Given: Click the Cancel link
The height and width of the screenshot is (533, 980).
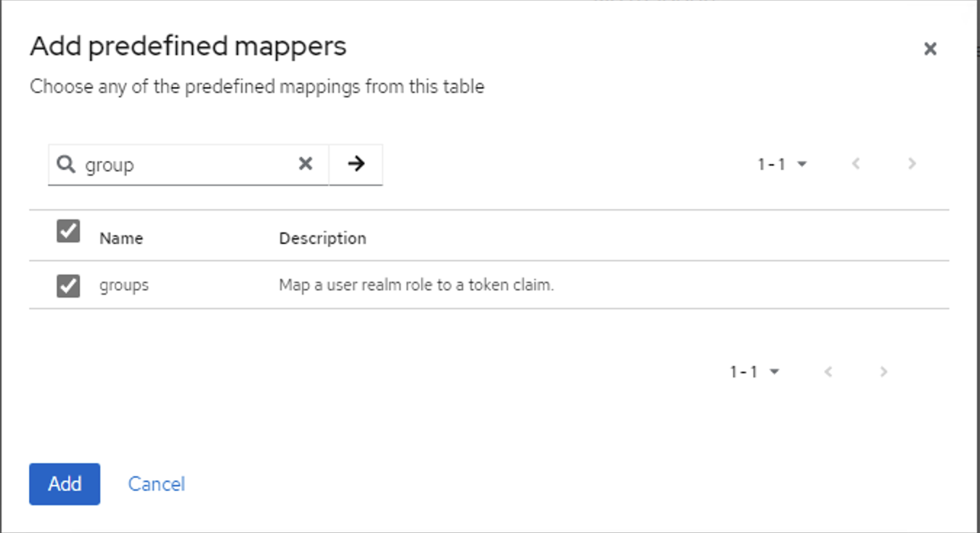Looking at the screenshot, I should [156, 484].
